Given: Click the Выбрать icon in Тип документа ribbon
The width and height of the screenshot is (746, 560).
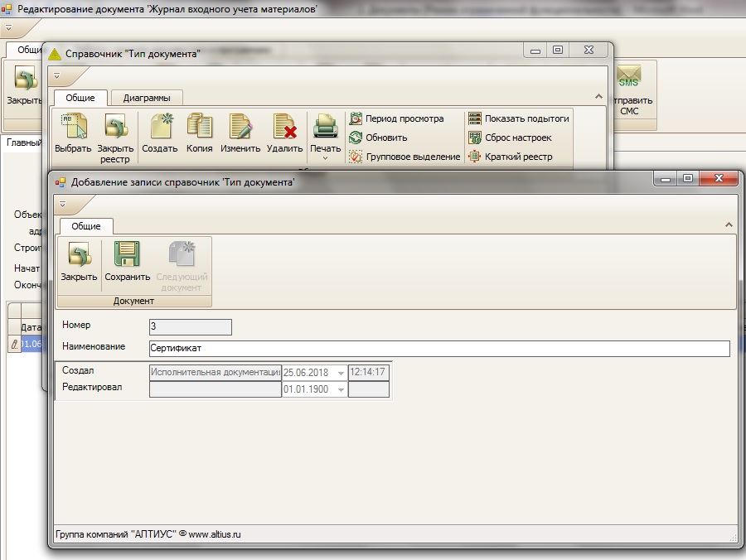Looking at the screenshot, I should coord(73,126).
